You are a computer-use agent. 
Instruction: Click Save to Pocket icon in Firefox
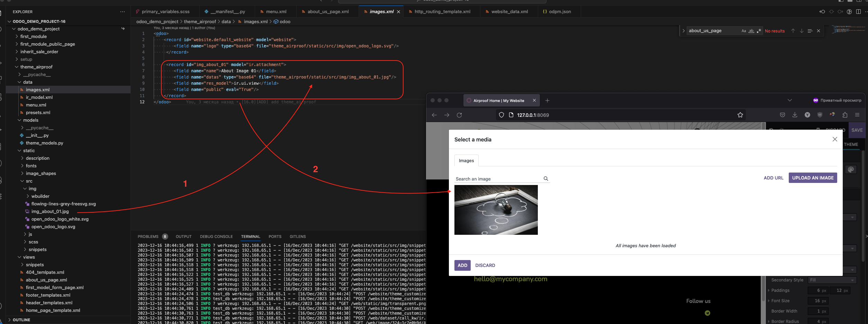783,115
